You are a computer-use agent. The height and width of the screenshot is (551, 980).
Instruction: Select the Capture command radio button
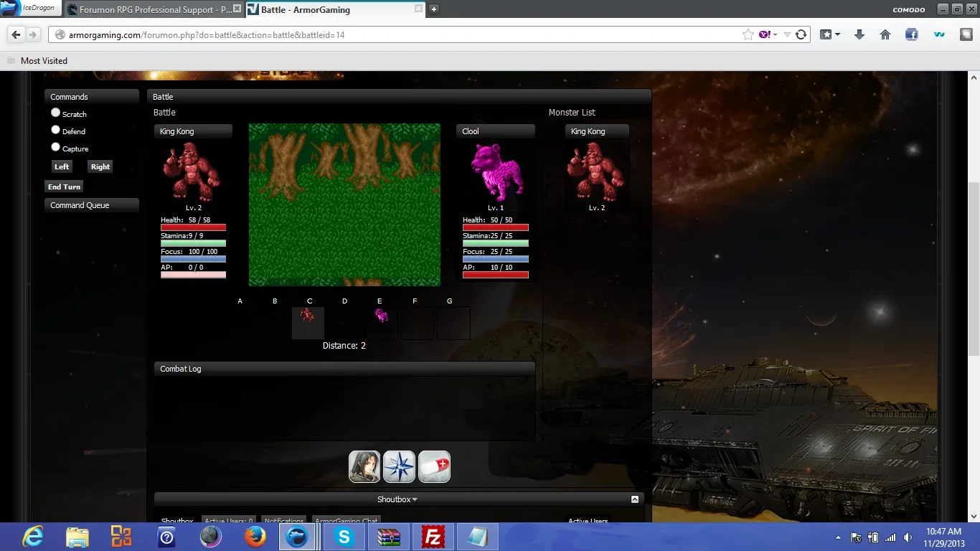55,148
